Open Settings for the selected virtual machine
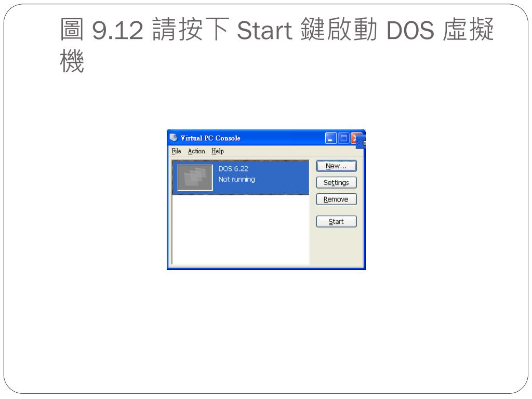The image size is (532, 399). [336, 182]
